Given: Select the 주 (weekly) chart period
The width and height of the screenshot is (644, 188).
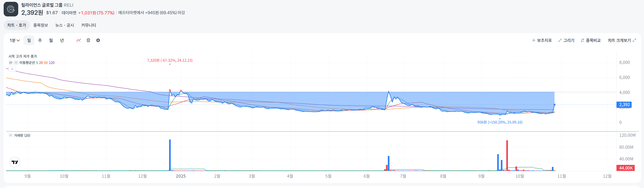Looking at the screenshot, I should pos(40,40).
